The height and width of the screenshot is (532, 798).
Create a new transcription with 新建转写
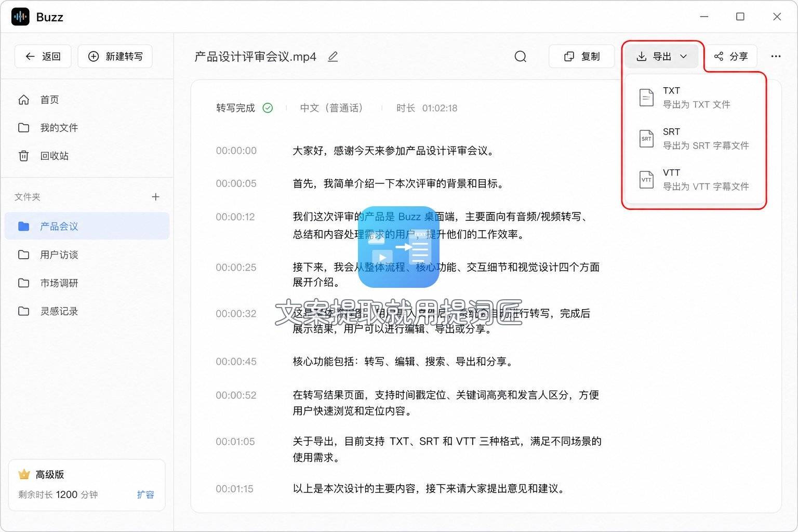(115, 56)
